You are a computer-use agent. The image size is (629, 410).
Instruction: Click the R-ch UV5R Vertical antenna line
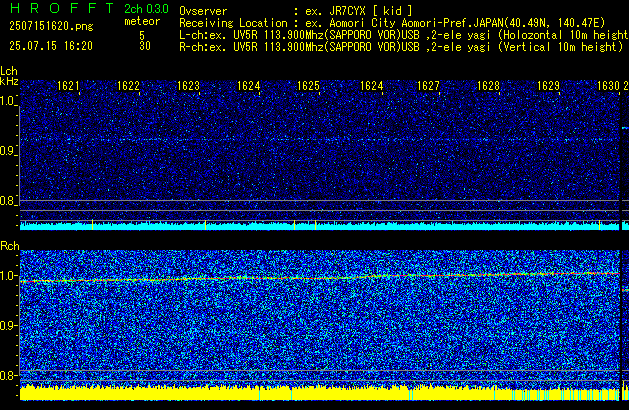(401, 47)
